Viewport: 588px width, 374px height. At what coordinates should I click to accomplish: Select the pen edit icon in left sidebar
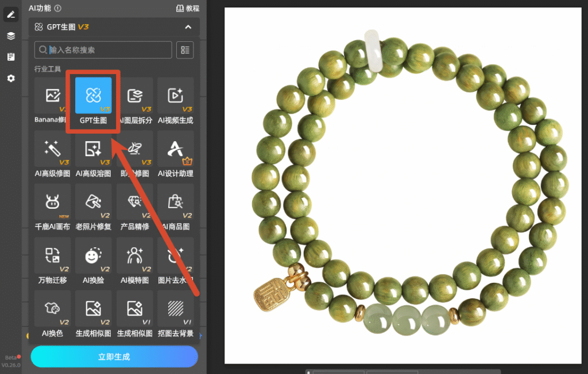point(11,14)
